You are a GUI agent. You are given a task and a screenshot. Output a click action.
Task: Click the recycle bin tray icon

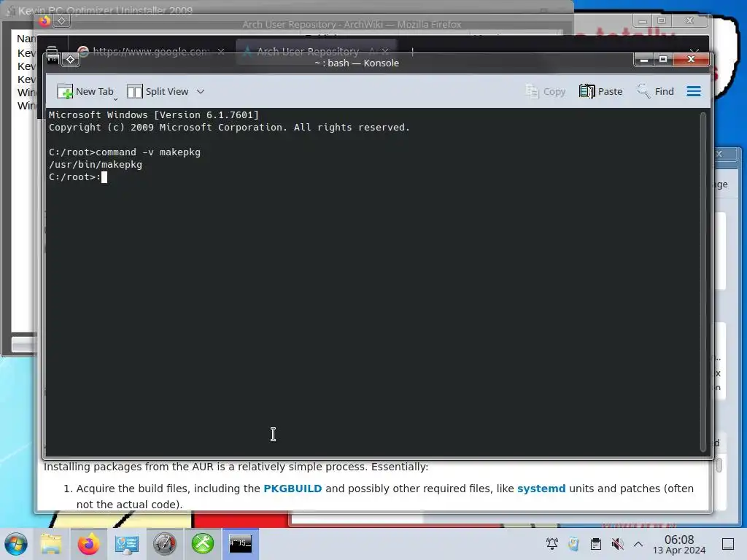click(x=573, y=544)
